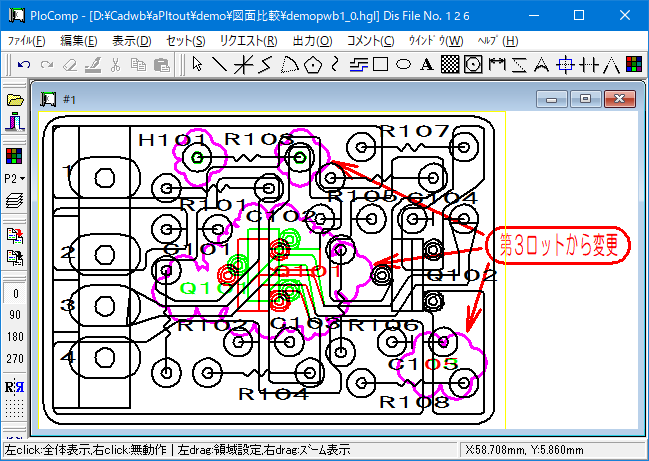The height and width of the screenshot is (461, 649).
Task: Set rotation to 180 degrees
Action: (15, 337)
